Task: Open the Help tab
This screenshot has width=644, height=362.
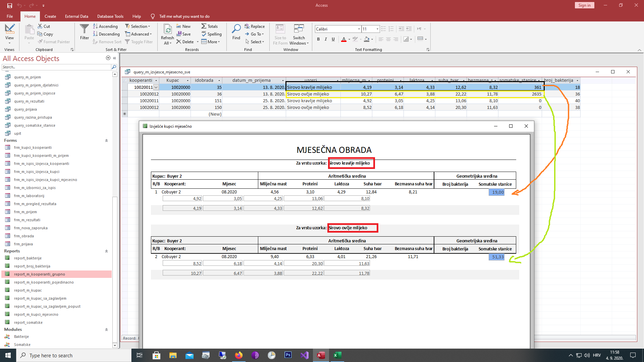Action: [x=137, y=16]
